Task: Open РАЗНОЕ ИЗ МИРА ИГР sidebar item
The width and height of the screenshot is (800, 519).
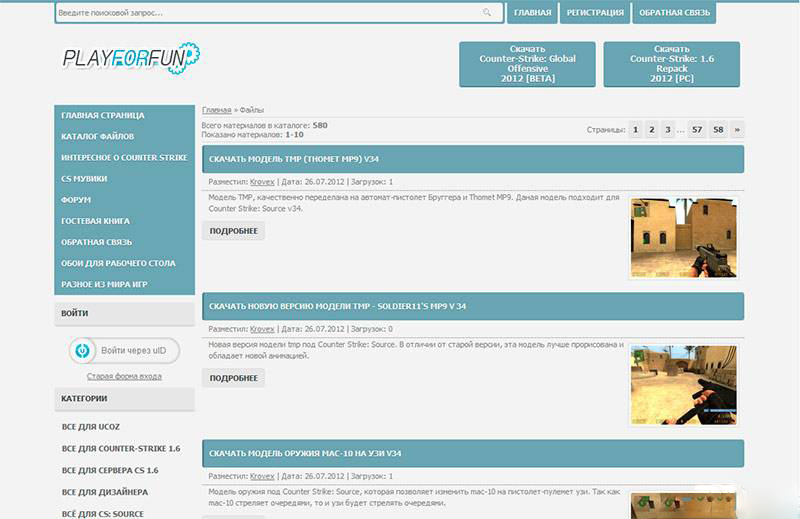Action: [124, 284]
